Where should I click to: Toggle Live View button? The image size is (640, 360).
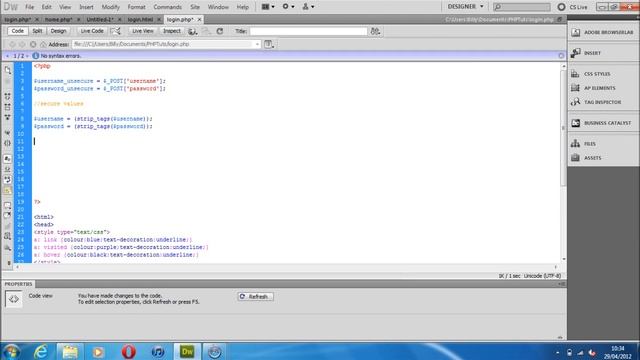[142, 31]
